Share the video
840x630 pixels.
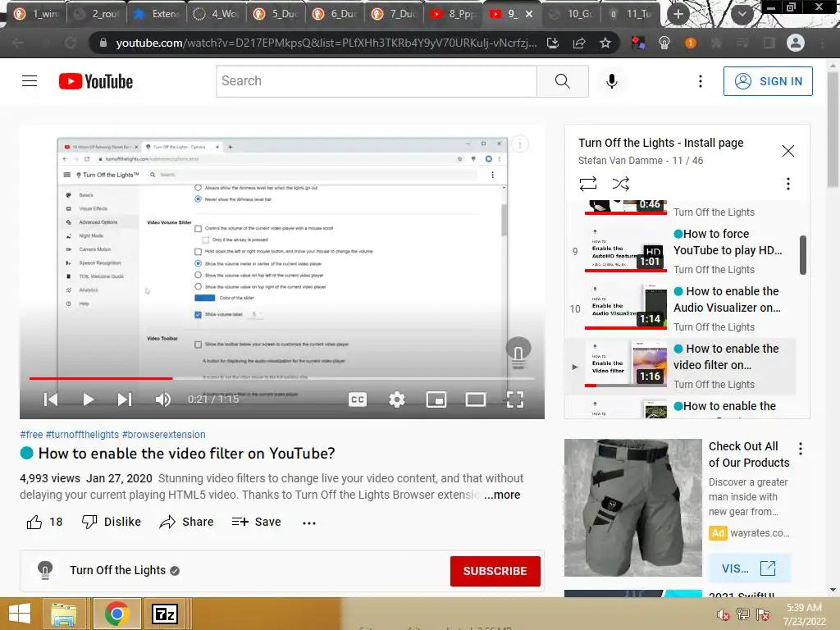186,522
